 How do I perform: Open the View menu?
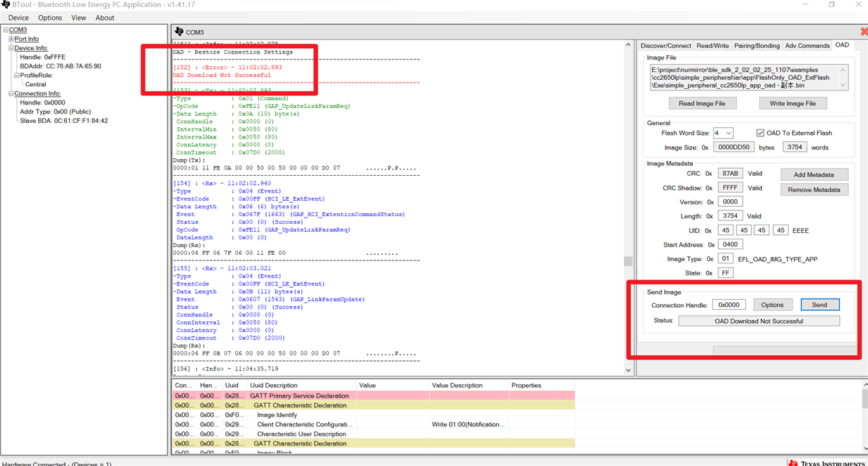coord(78,18)
